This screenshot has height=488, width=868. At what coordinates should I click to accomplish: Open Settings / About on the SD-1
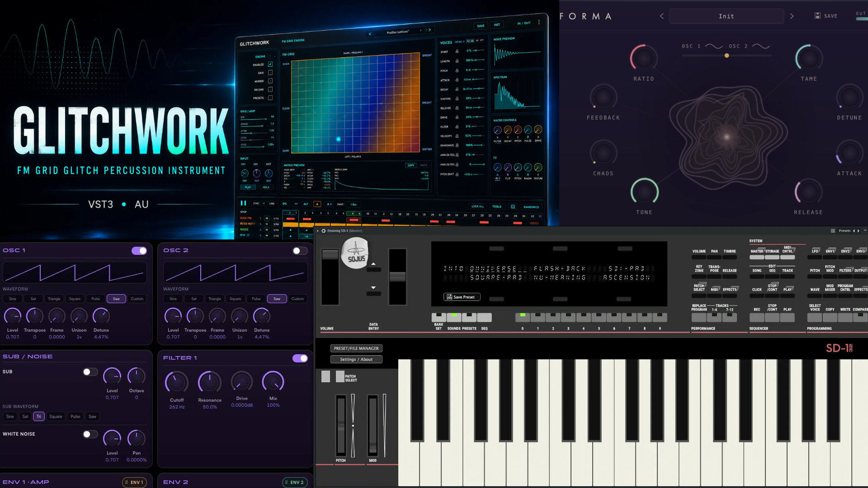pyautogui.click(x=356, y=360)
